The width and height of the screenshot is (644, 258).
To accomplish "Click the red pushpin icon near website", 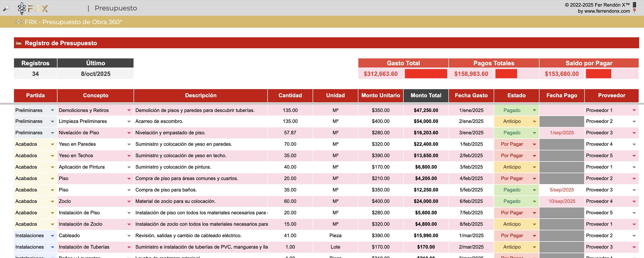I will [x=634, y=11].
